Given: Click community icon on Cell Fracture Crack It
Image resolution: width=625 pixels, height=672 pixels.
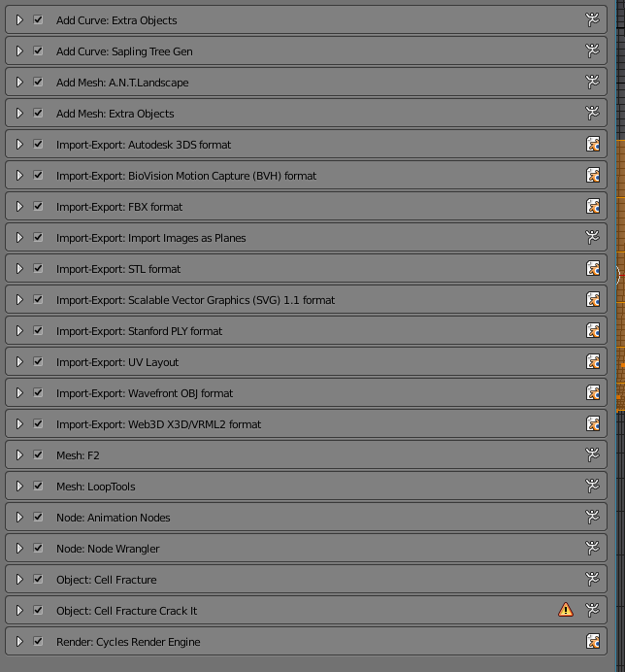Looking at the screenshot, I should click(x=592, y=610).
